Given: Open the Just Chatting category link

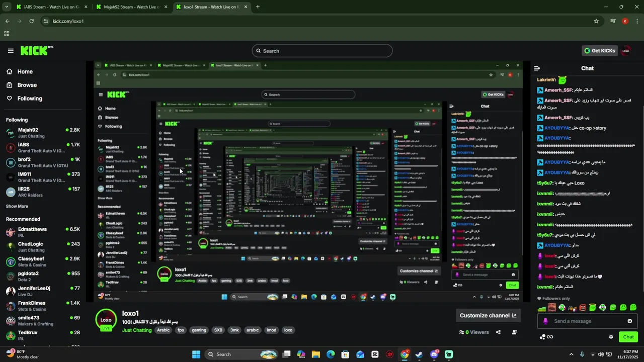Looking at the screenshot, I should (136, 330).
